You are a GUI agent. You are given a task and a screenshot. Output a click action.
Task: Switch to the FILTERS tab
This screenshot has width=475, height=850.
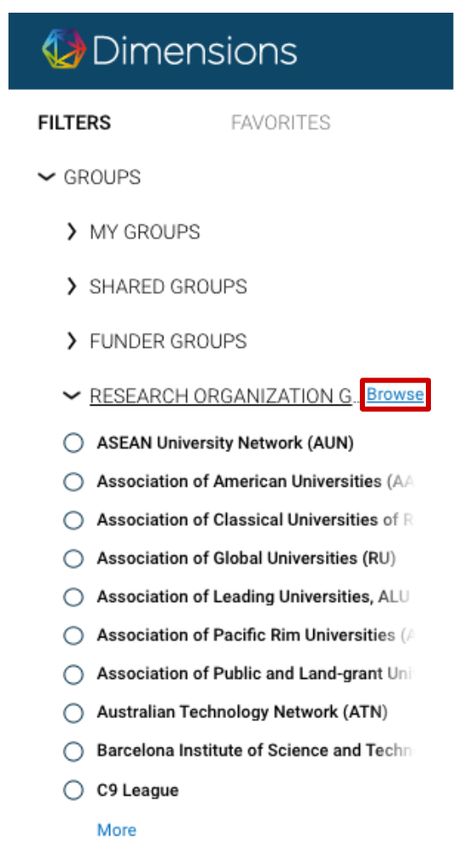[74, 123]
